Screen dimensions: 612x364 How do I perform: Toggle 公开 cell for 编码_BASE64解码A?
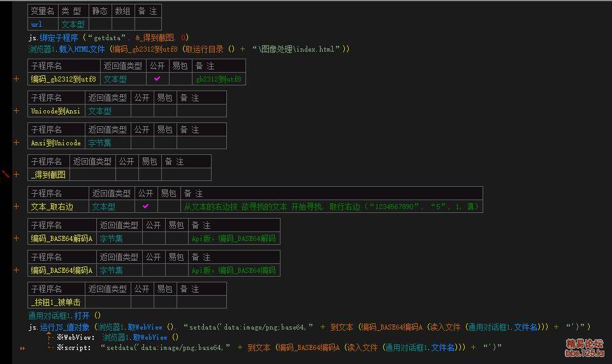click(x=154, y=238)
